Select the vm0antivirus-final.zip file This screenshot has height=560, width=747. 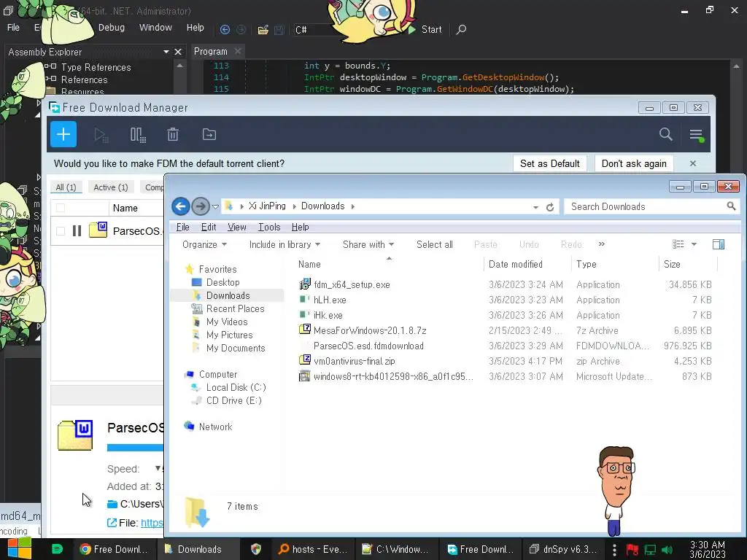pos(354,361)
